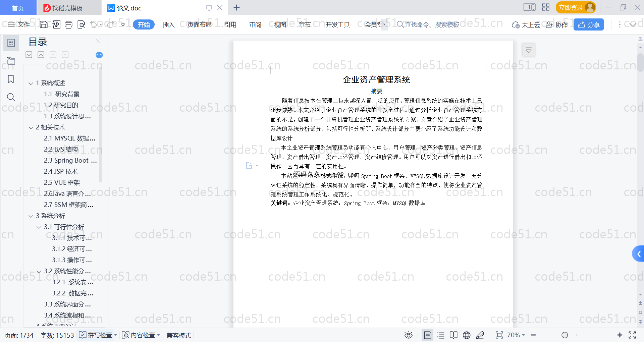
Task: Collapse the 3.2 系统性能分 node
Action: 39,271
